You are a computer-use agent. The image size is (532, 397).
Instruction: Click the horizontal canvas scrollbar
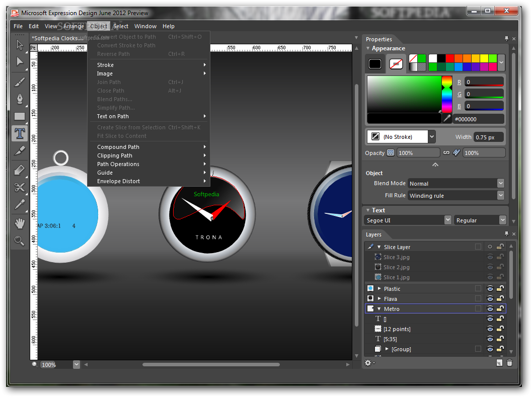click(211, 364)
